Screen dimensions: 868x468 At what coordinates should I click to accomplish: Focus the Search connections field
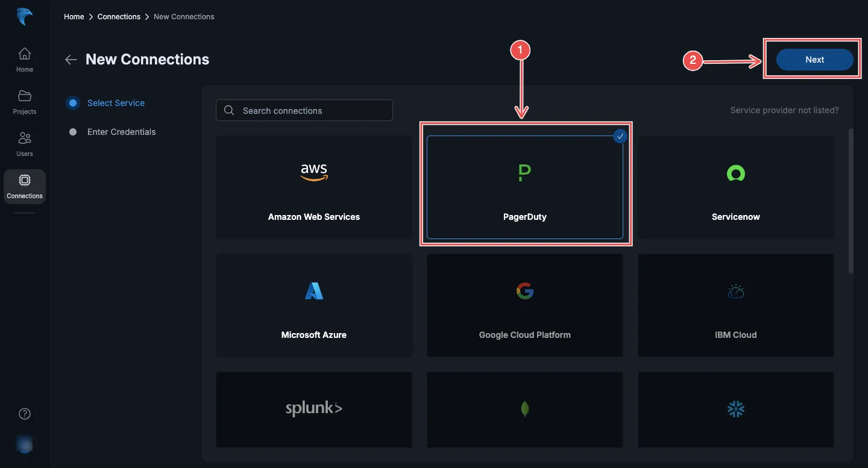coord(304,110)
